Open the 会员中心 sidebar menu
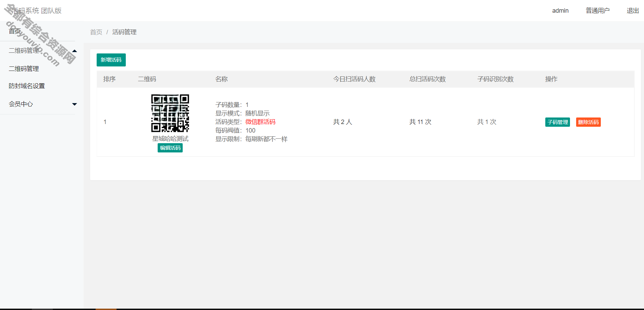This screenshot has width=644, height=310. pyautogui.click(x=21, y=104)
